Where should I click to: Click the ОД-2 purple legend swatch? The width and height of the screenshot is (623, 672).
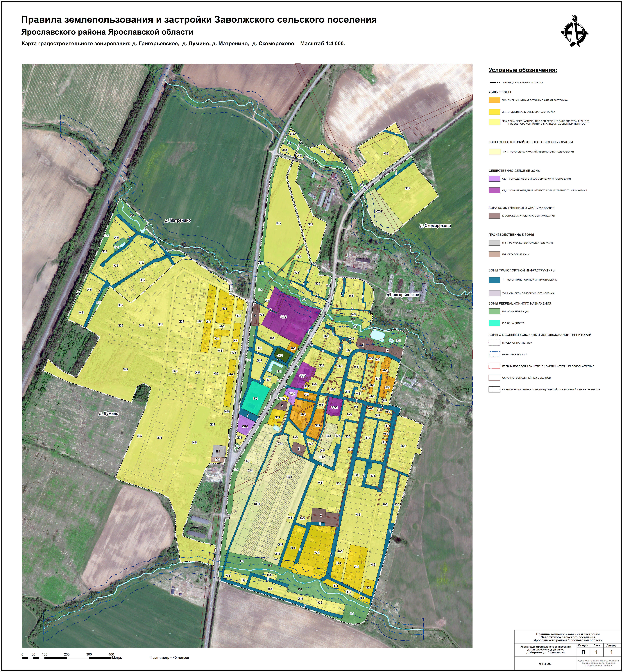coord(494,190)
